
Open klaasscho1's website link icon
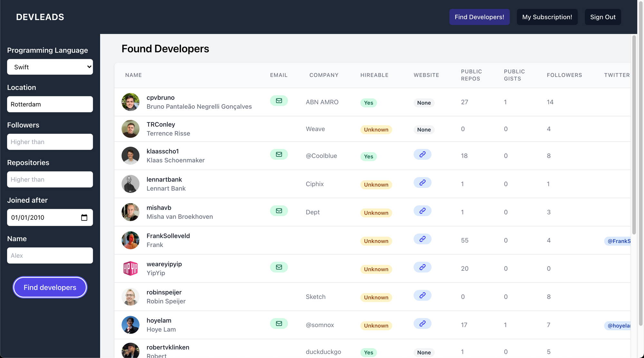(x=422, y=155)
